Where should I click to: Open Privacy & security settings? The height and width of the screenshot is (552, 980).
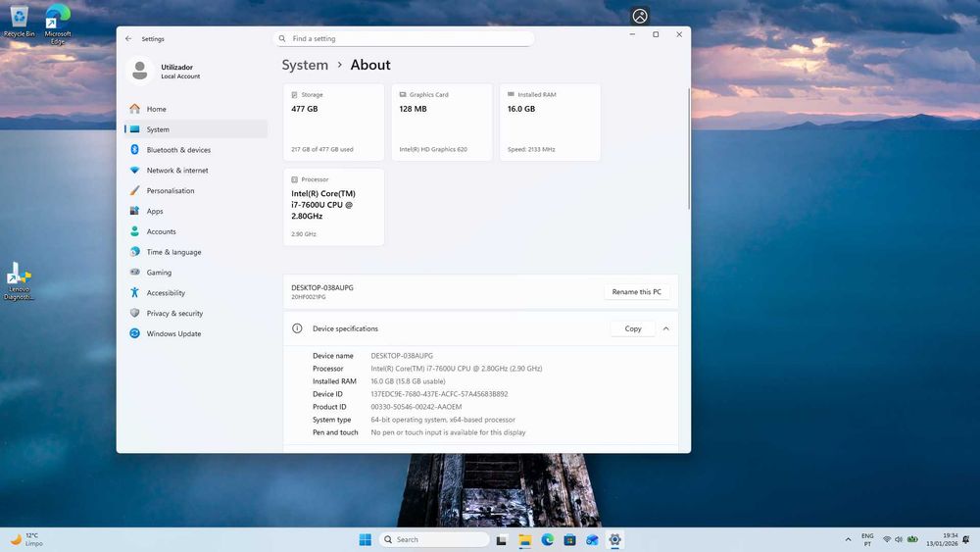[196, 313]
